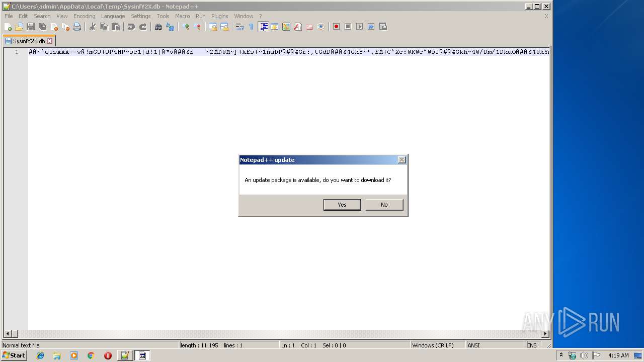
Task: Click the Copy toolbar icon
Action: tap(104, 27)
